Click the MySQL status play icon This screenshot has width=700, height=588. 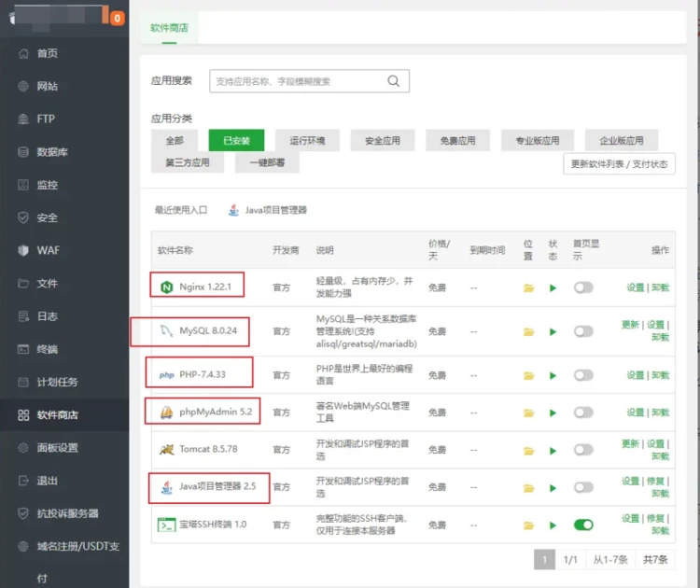pyautogui.click(x=553, y=331)
